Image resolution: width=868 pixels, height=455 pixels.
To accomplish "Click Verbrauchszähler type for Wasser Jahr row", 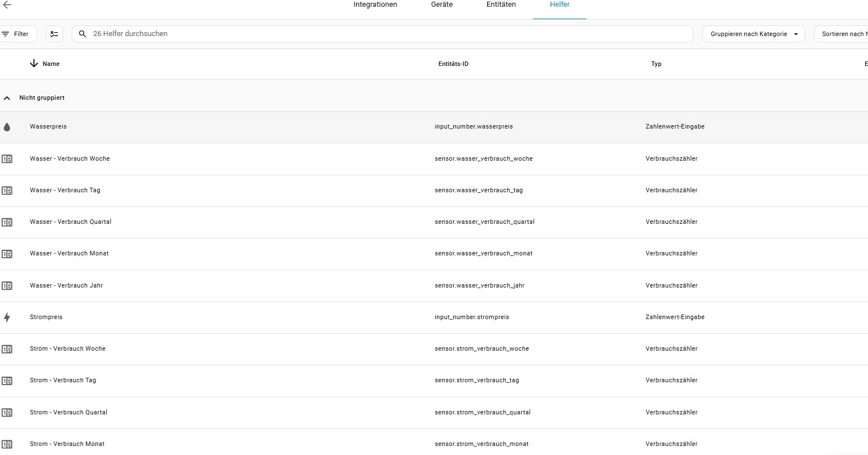I will (x=672, y=286).
